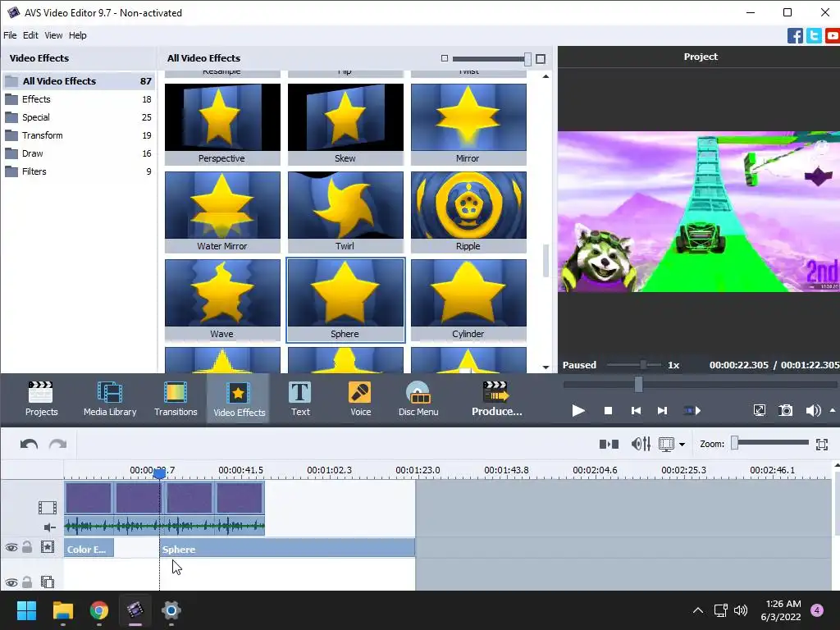Toggle visibility of the video effects track
Screen dimensions: 840x630
pyautogui.click(x=11, y=547)
